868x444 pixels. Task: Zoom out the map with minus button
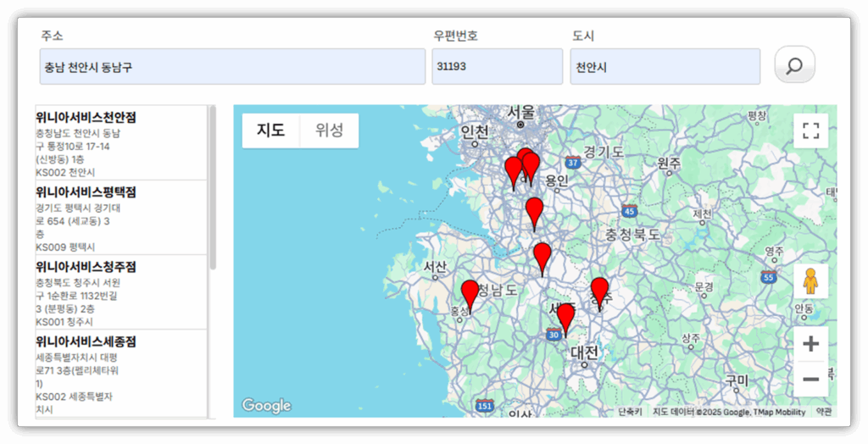[810, 380]
